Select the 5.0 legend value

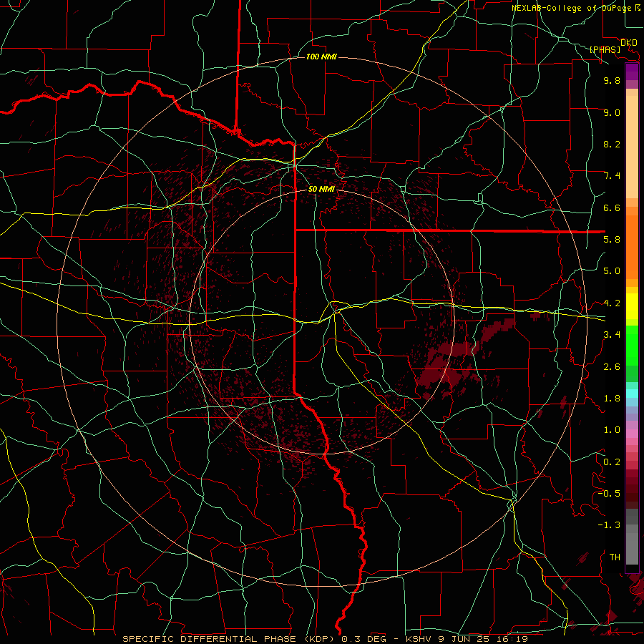[x=612, y=271]
